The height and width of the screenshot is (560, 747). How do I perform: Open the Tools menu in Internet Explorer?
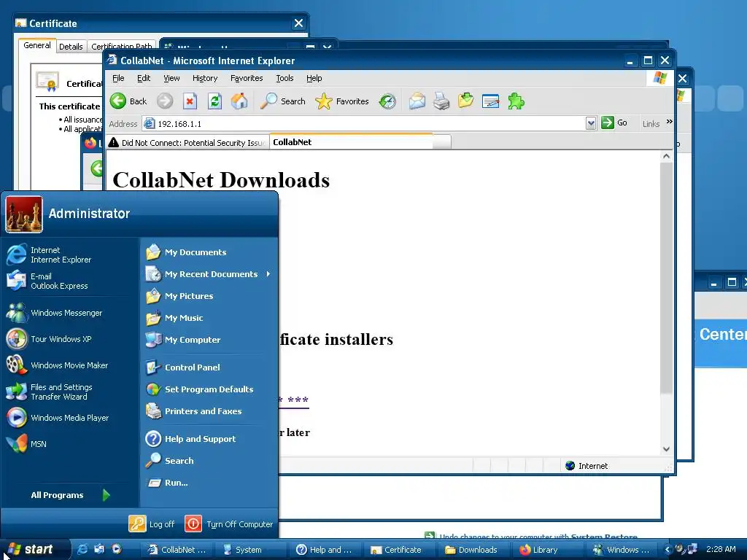click(x=285, y=78)
